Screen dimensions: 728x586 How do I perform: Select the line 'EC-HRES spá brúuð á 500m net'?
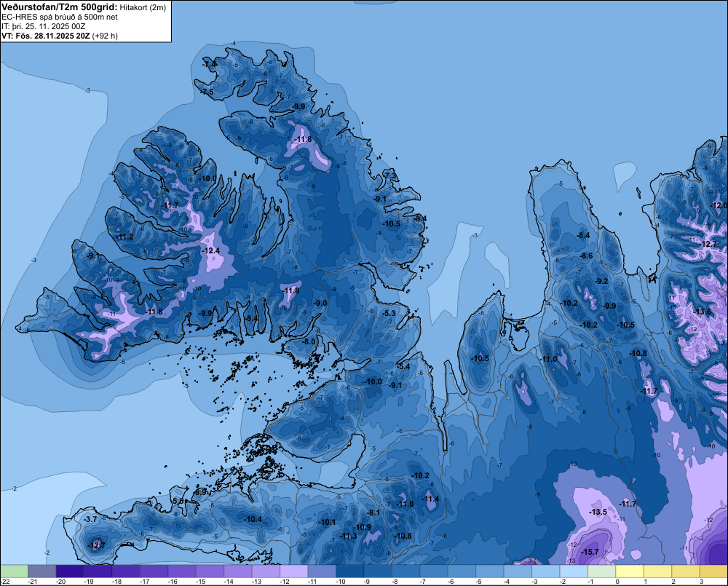pos(60,17)
